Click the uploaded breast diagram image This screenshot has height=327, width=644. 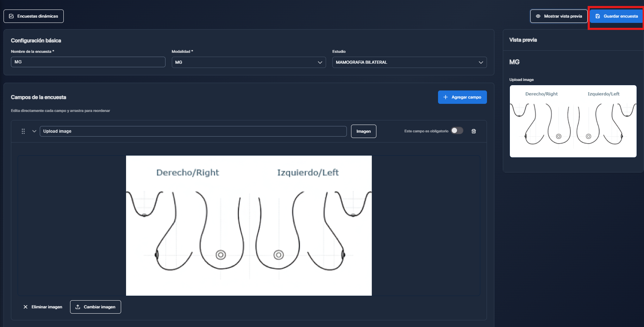pyautogui.click(x=249, y=225)
